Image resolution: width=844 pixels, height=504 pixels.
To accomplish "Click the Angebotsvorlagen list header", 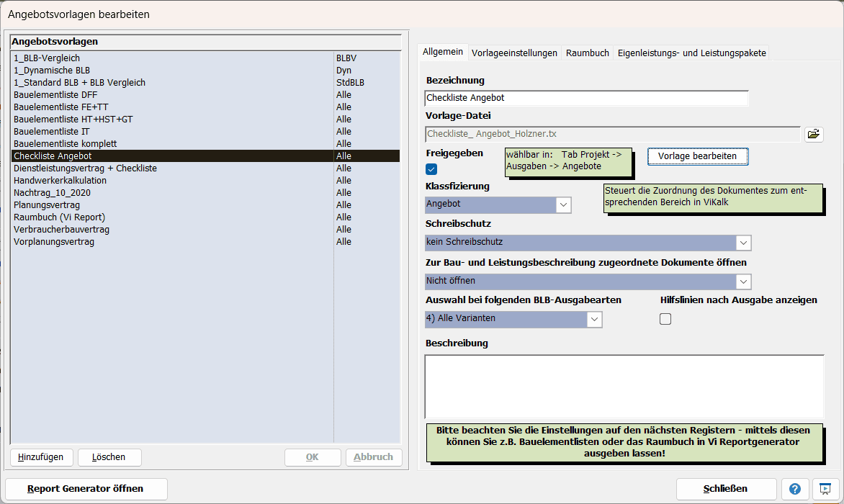I will click(206, 42).
